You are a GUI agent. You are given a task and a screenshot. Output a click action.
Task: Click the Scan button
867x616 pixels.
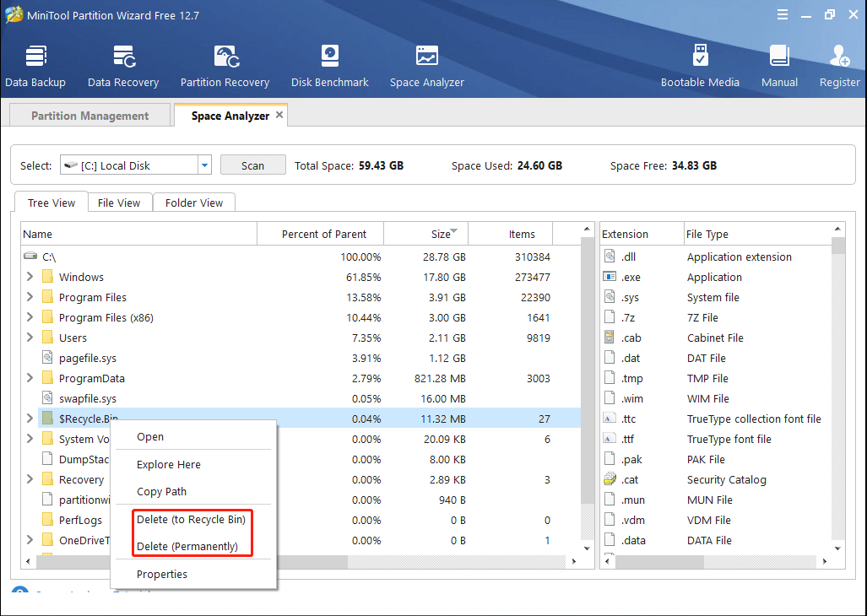[252, 165]
